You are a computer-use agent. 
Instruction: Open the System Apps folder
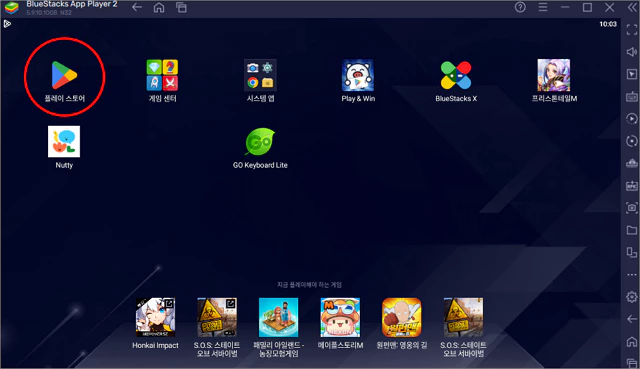point(260,75)
